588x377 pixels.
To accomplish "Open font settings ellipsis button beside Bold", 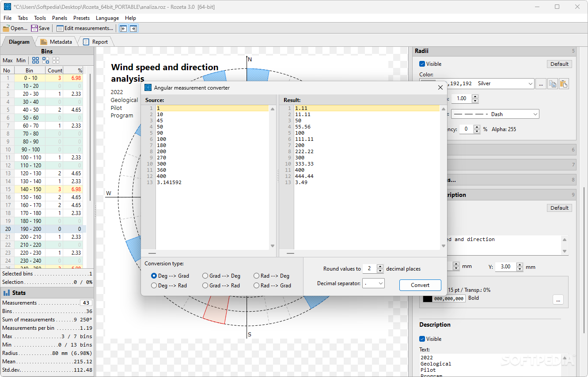I will coord(558,300).
